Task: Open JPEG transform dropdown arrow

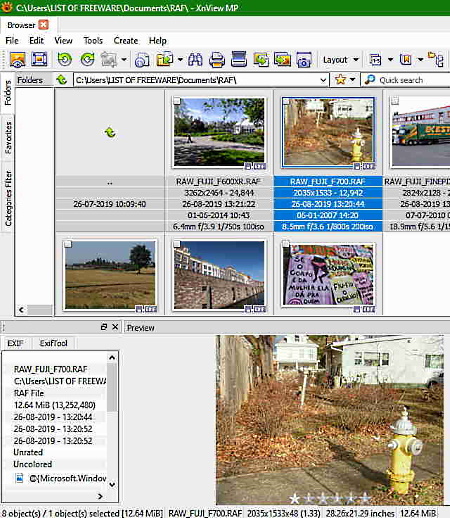Action: tap(124, 60)
